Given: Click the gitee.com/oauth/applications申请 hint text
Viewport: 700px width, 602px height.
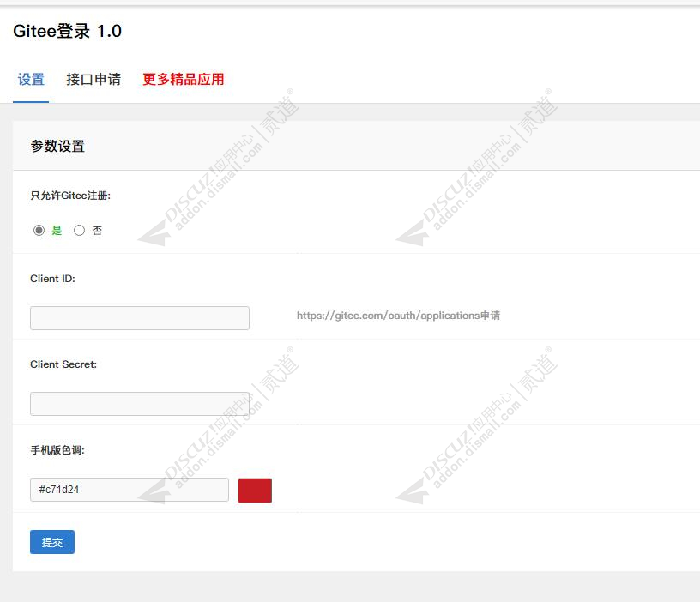Looking at the screenshot, I should pos(398,316).
